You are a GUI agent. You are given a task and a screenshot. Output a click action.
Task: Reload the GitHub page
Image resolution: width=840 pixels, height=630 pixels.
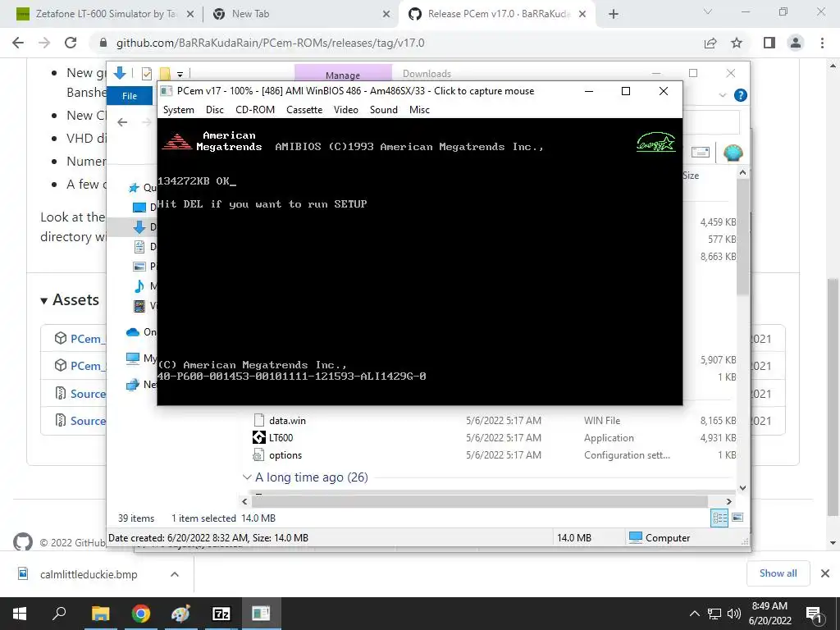click(x=71, y=43)
